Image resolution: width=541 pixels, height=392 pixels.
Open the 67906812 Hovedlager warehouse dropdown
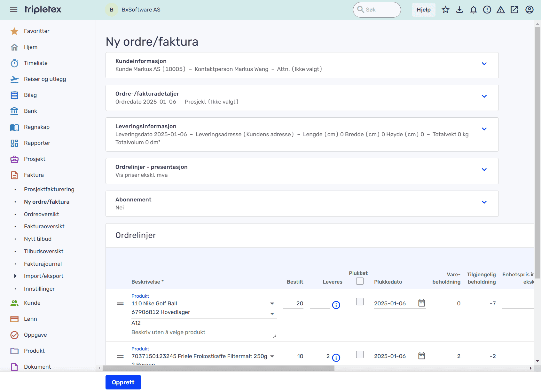(x=272, y=313)
